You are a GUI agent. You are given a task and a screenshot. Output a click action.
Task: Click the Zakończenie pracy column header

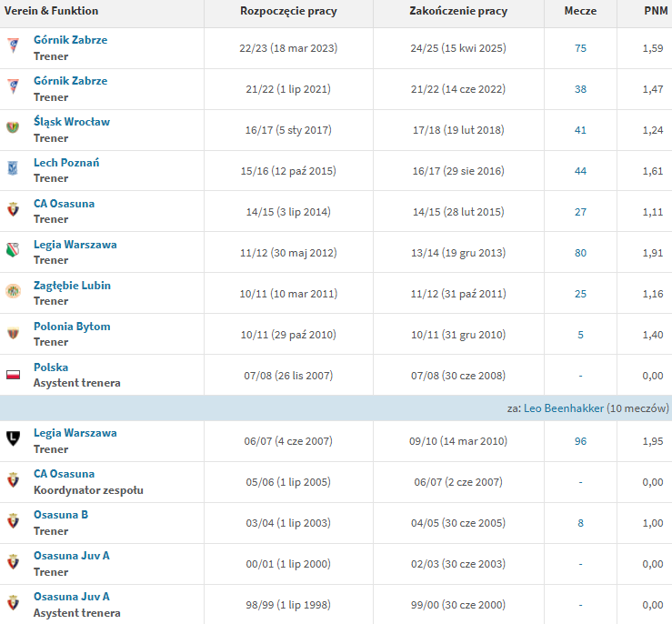point(458,11)
